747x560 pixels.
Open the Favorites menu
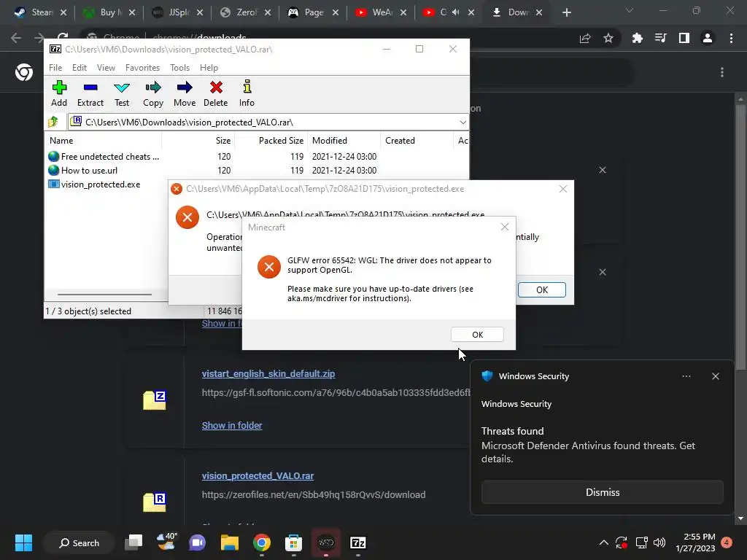[142, 68]
